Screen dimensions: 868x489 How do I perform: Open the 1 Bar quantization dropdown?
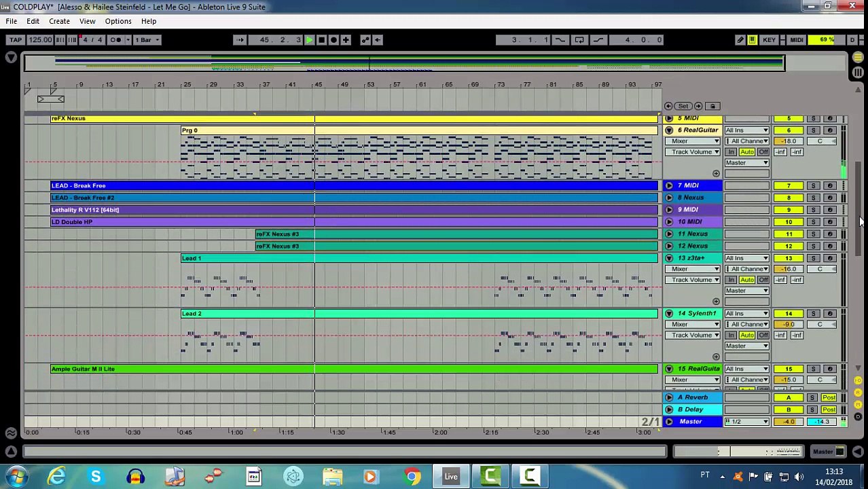147,40
